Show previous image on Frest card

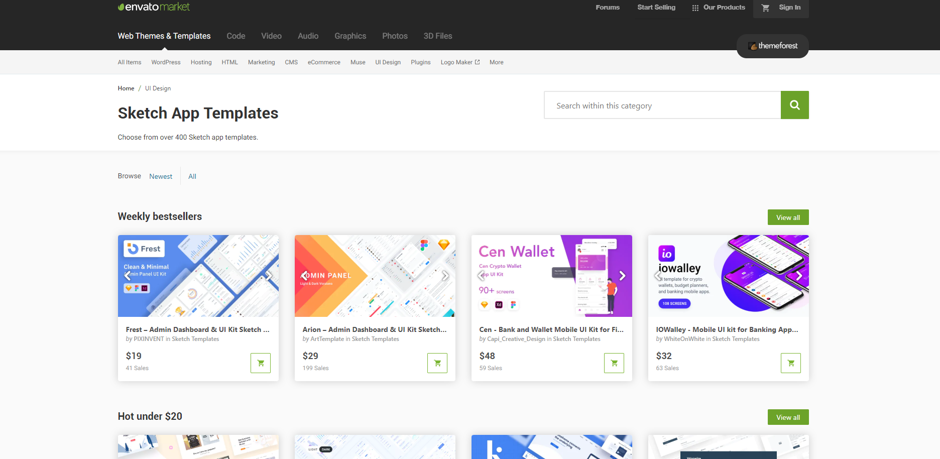point(127,276)
